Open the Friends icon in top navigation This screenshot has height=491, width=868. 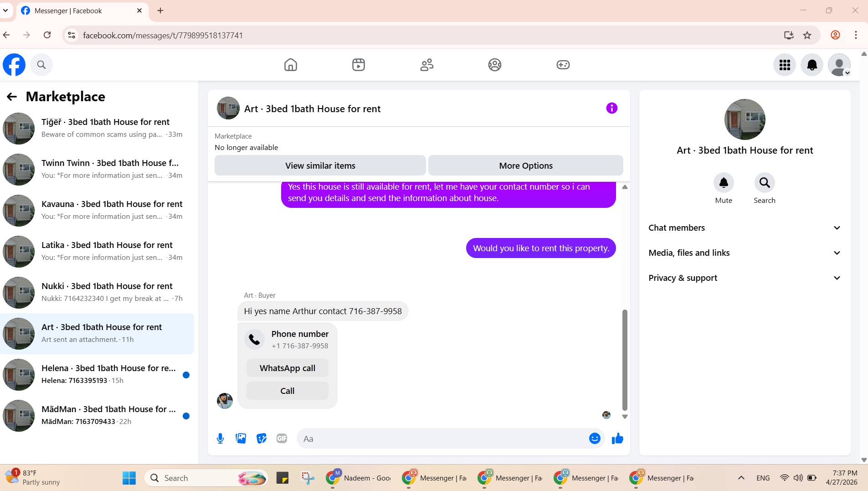pyautogui.click(x=427, y=65)
